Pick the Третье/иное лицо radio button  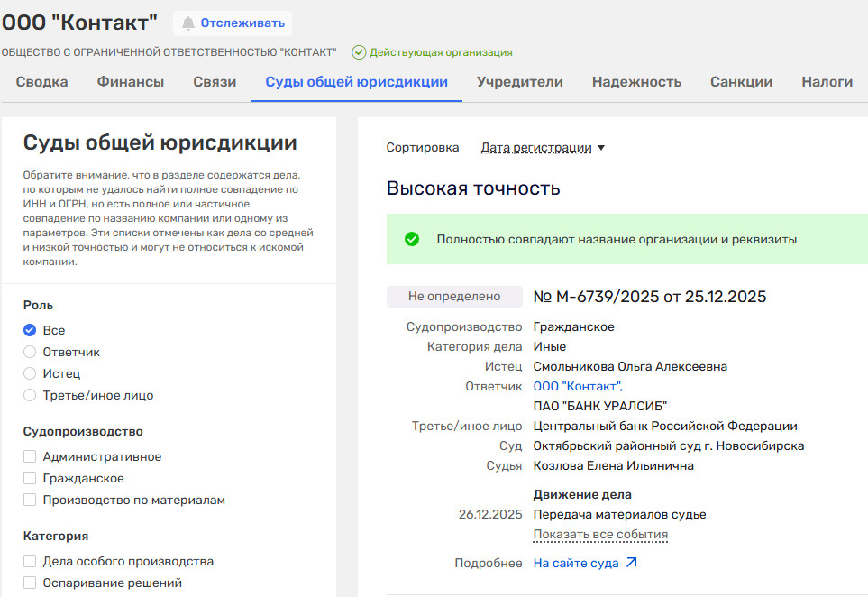pyautogui.click(x=30, y=395)
